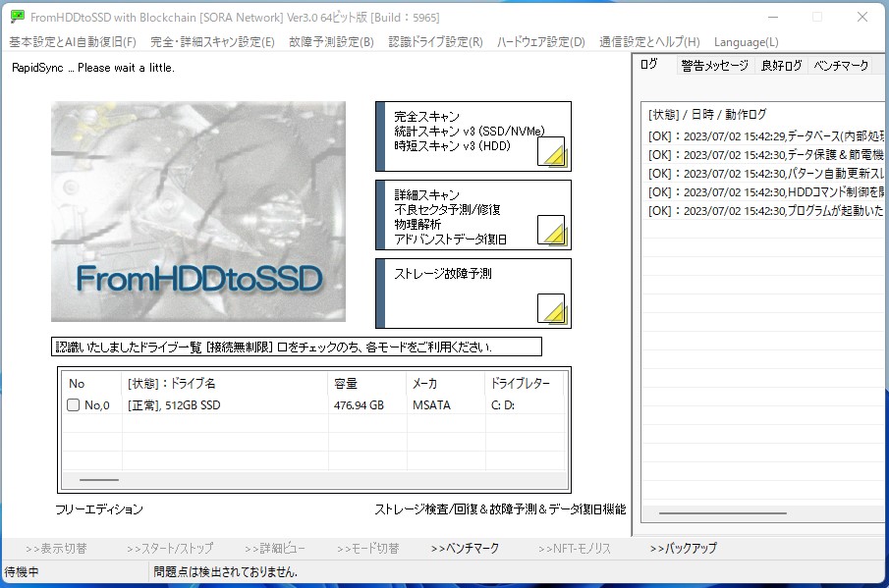Select log entry プログラムが起動いた
This screenshot has height=588, width=889.
[x=765, y=211]
